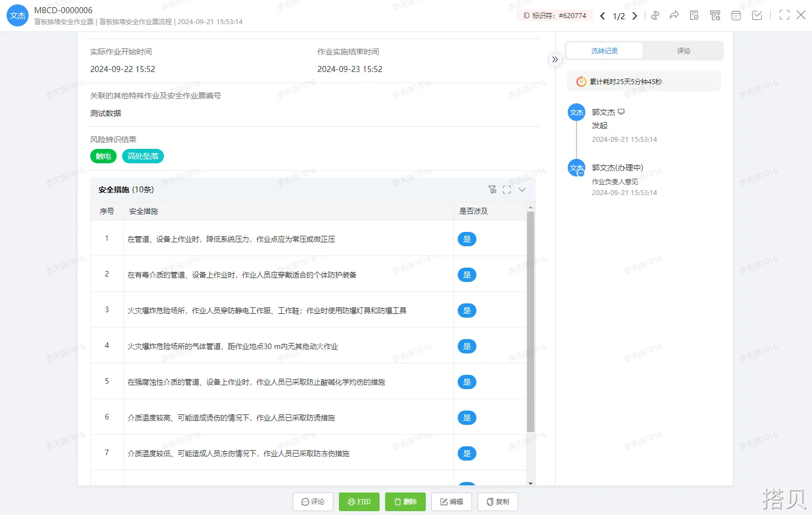Collapse the right side panel with double arrow
812x515 pixels.
(x=555, y=59)
